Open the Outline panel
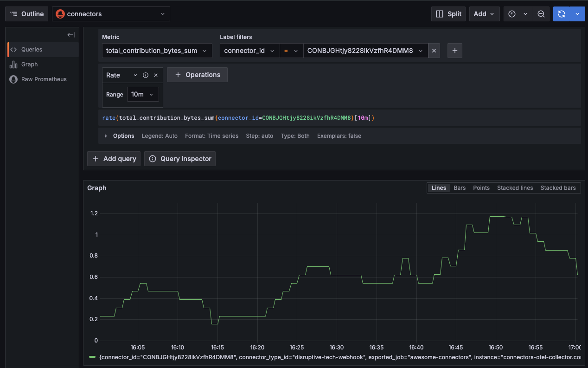The height and width of the screenshot is (368, 588). click(27, 14)
